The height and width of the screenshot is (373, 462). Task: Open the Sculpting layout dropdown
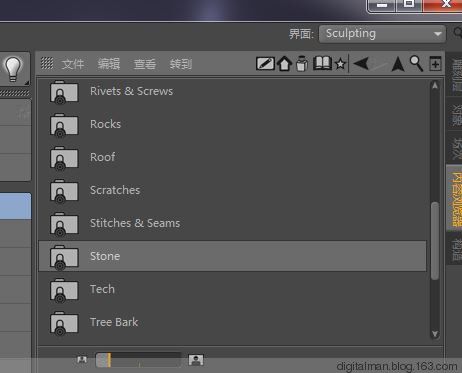[x=382, y=34]
